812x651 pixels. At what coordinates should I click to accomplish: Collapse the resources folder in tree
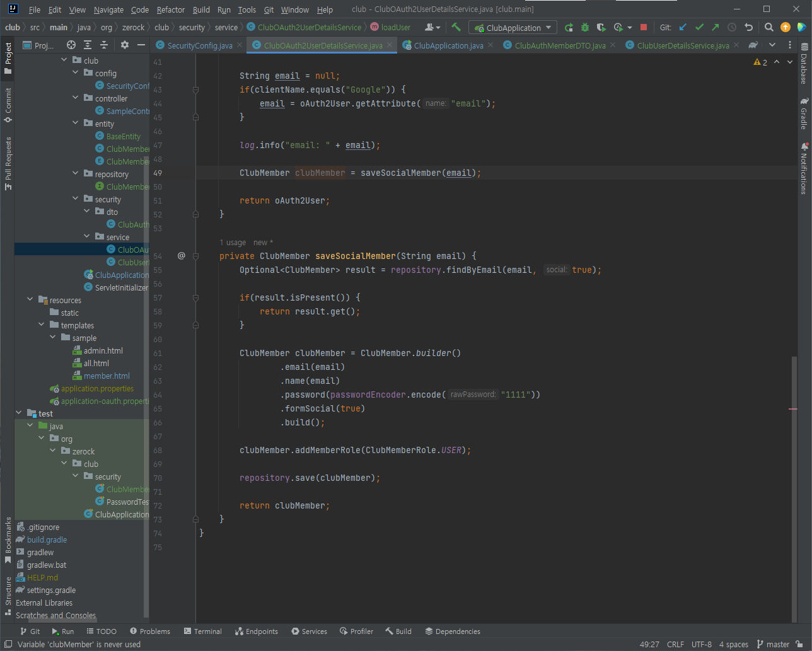30,300
